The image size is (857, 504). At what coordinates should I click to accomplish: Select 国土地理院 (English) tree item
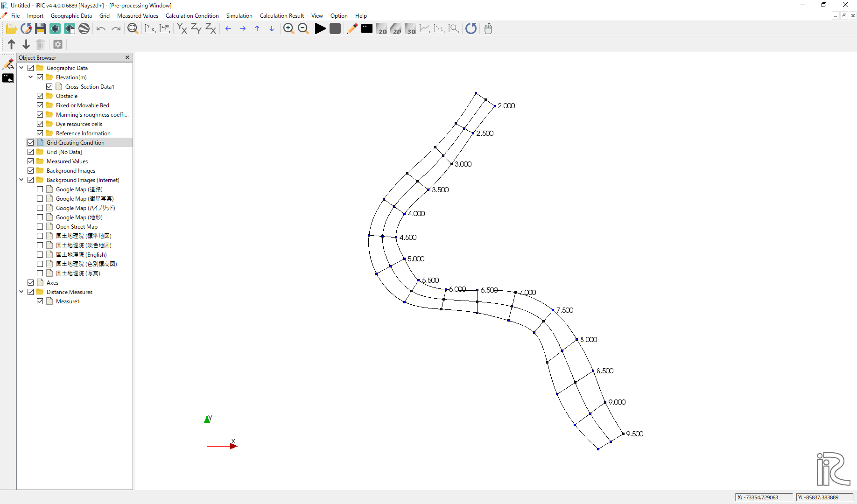point(81,255)
